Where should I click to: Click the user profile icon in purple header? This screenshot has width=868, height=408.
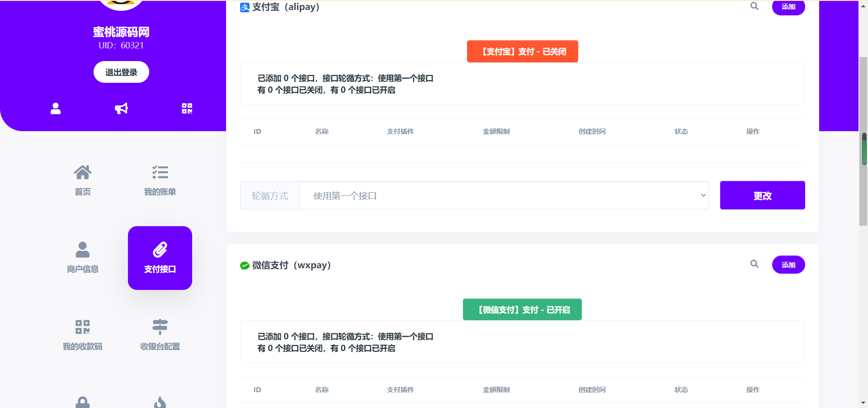point(56,109)
